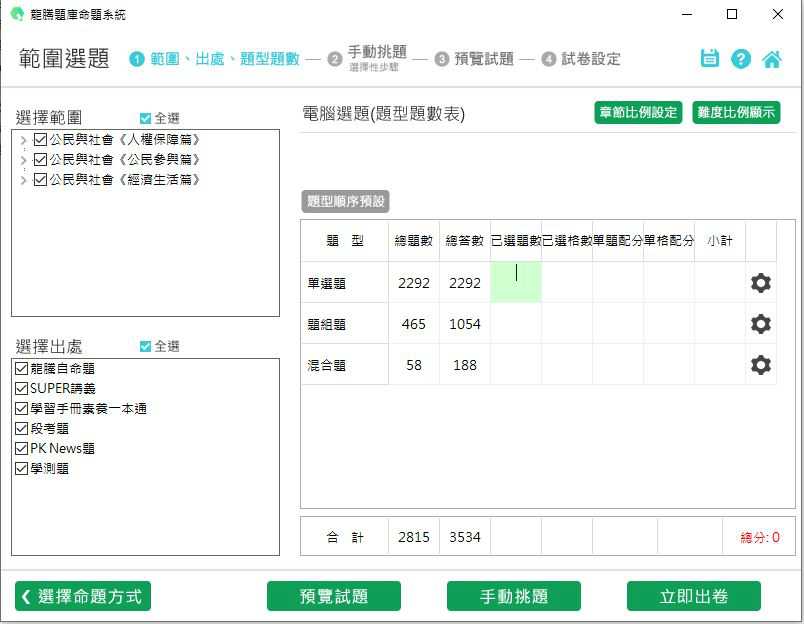Go to step 1 範圍、出處、題型題數
Image resolution: width=804 pixels, height=624 pixels.
(x=214, y=59)
